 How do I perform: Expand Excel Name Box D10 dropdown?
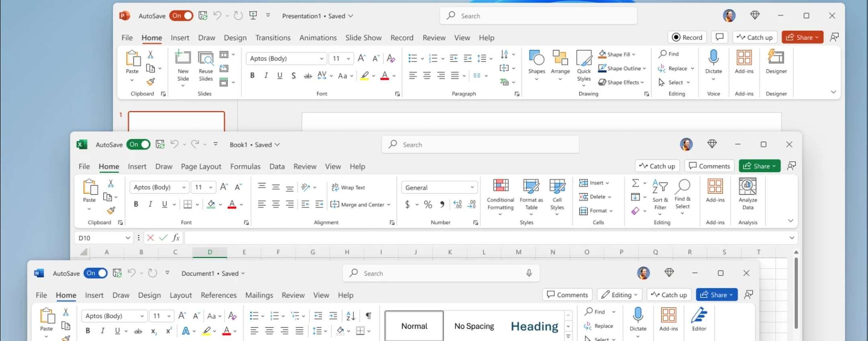(128, 238)
